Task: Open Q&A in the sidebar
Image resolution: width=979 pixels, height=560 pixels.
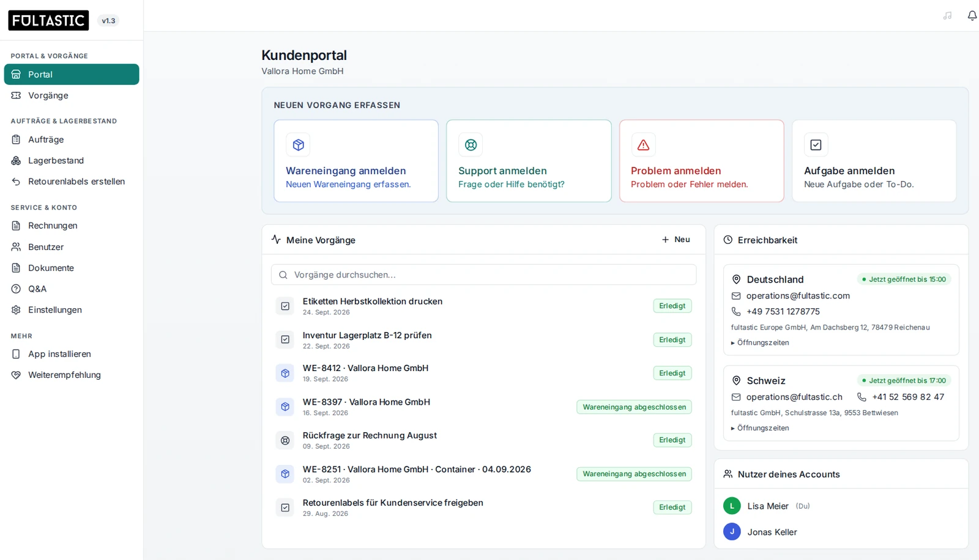Action: (x=72, y=289)
